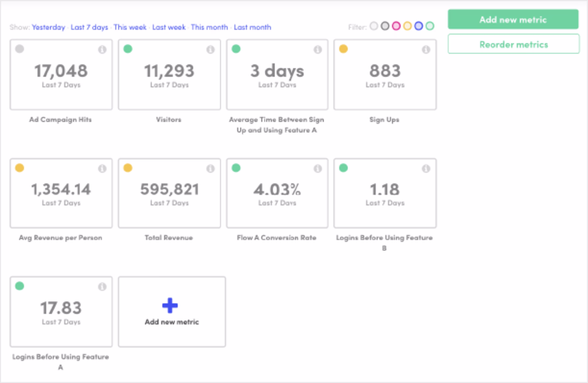Toggle the yellow filter circle

(x=407, y=27)
